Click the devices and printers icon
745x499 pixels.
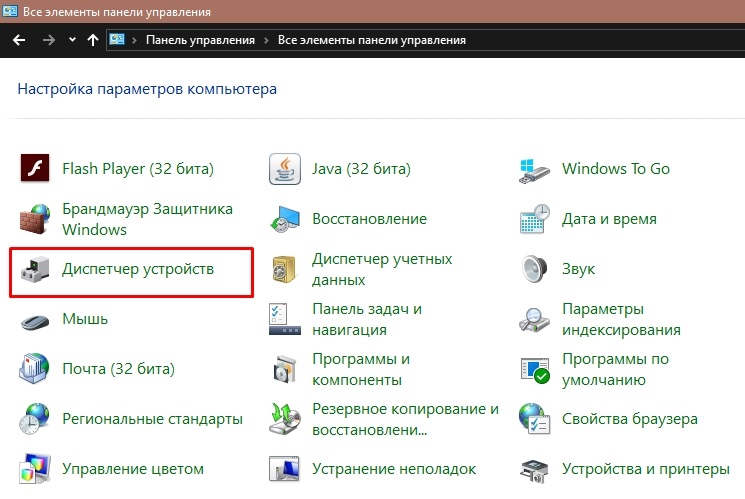535,470
